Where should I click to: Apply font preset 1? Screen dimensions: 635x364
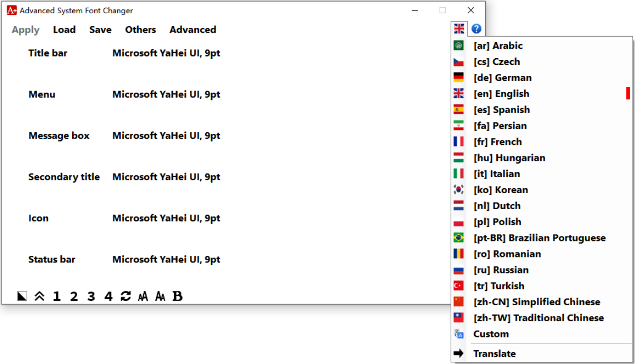click(x=56, y=296)
